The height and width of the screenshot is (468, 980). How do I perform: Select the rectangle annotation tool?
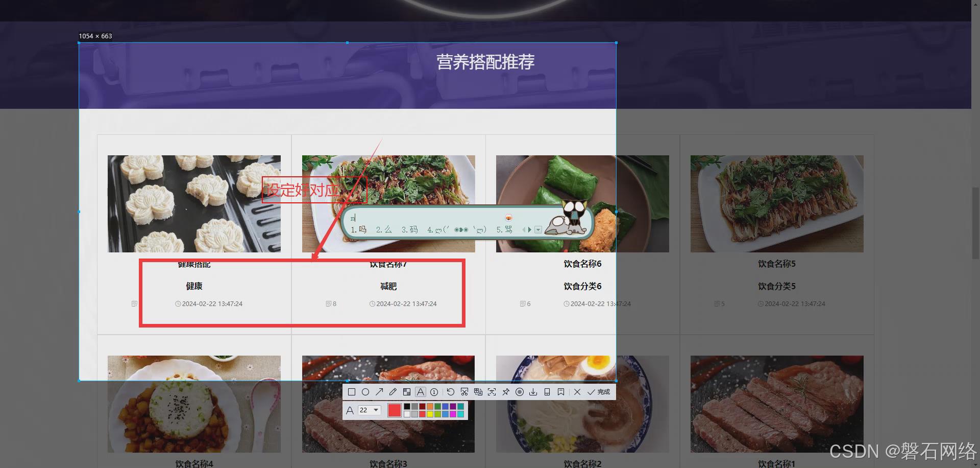tap(352, 392)
